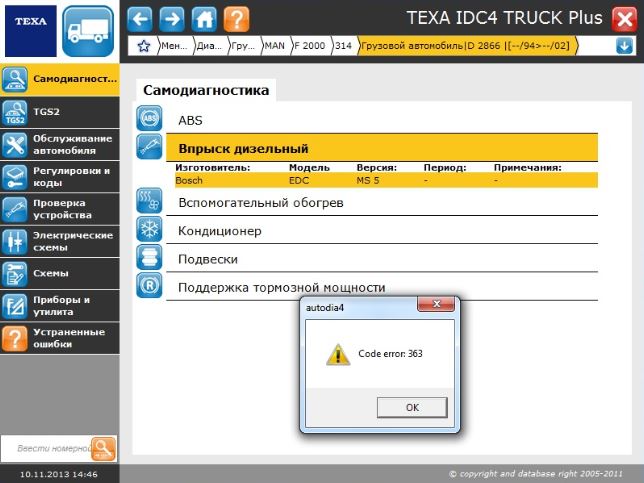Image resolution: width=644 pixels, height=483 pixels.
Task: Select the Впрыск дизельный row
Action: click(x=382, y=148)
